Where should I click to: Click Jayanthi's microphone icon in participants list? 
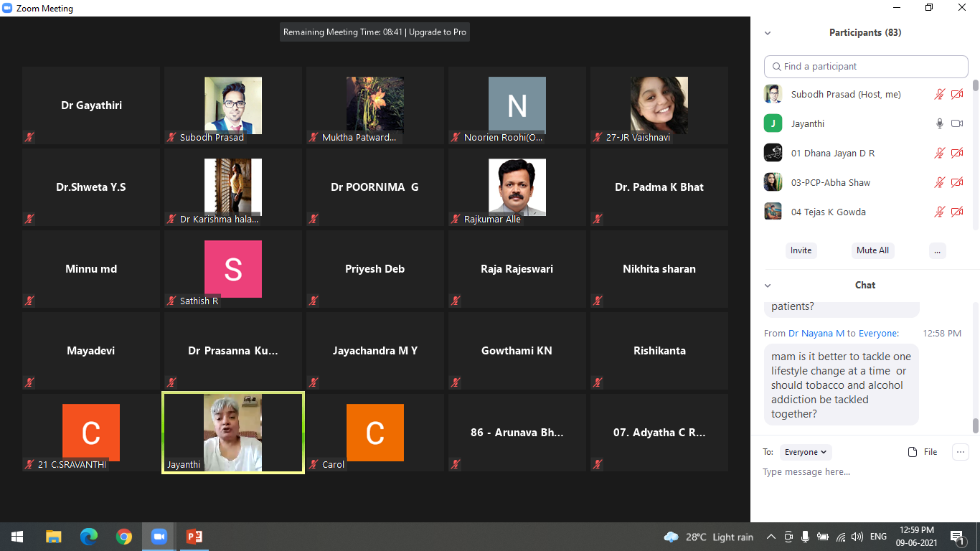tap(939, 123)
